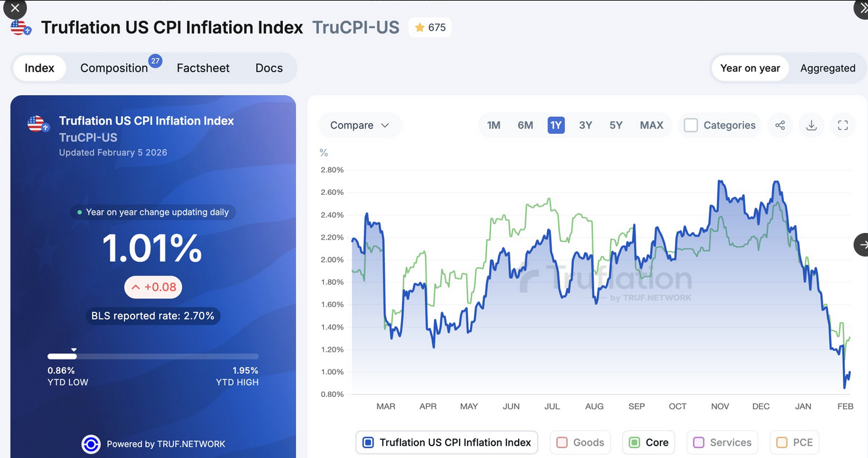868x458 pixels.
Task: Click the share chart icon
Action: point(780,125)
